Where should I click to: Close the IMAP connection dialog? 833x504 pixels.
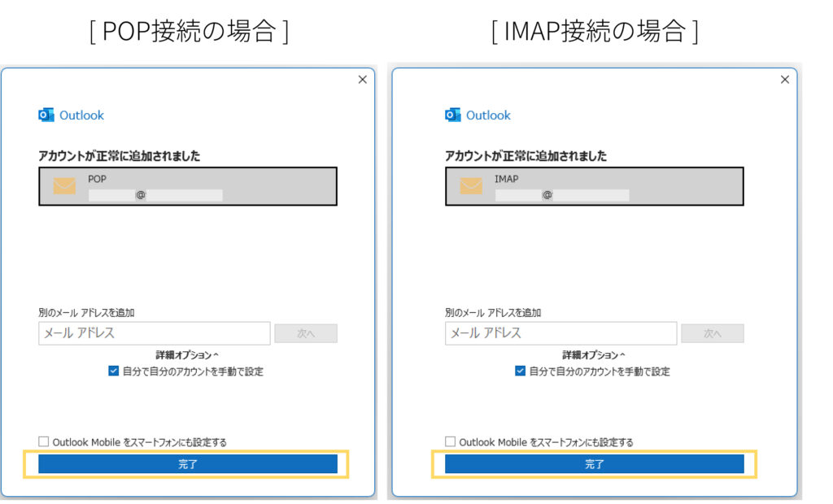click(785, 80)
